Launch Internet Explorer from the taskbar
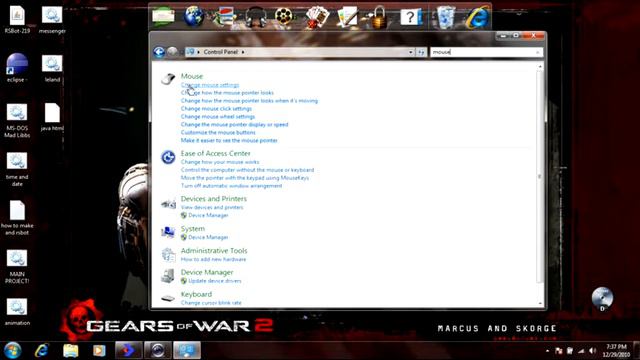This screenshot has width=640, height=360. click(x=42, y=351)
